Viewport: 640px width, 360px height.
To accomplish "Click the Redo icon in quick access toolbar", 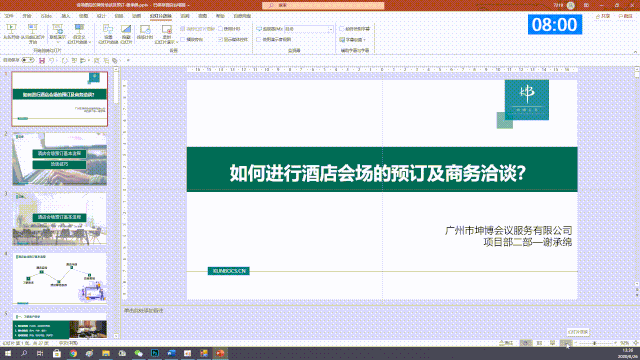I will pyautogui.click(x=64, y=60).
